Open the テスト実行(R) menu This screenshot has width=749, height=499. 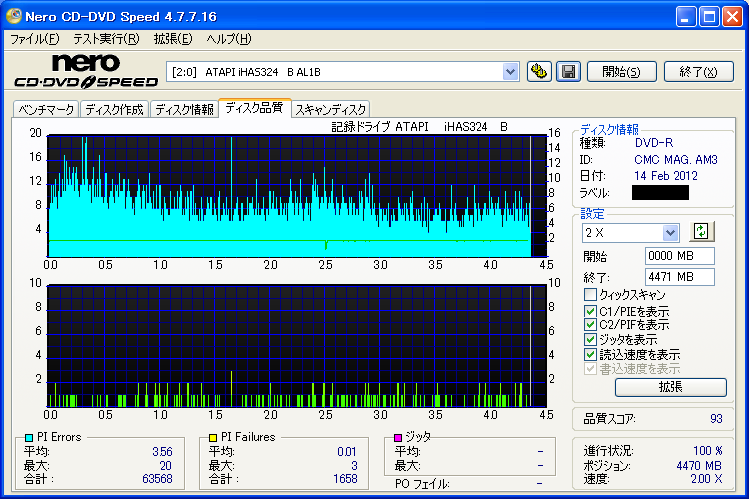(106, 39)
